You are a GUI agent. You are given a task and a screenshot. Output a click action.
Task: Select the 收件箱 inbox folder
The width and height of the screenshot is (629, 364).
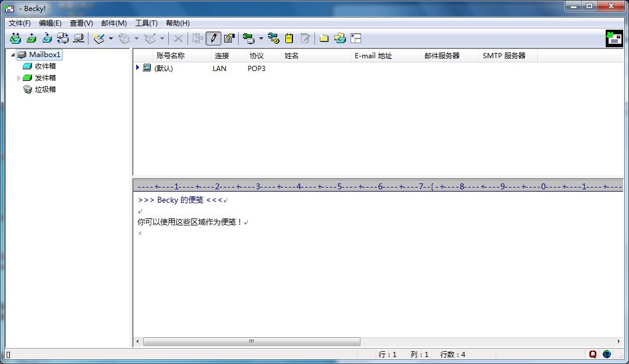click(45, 66)
